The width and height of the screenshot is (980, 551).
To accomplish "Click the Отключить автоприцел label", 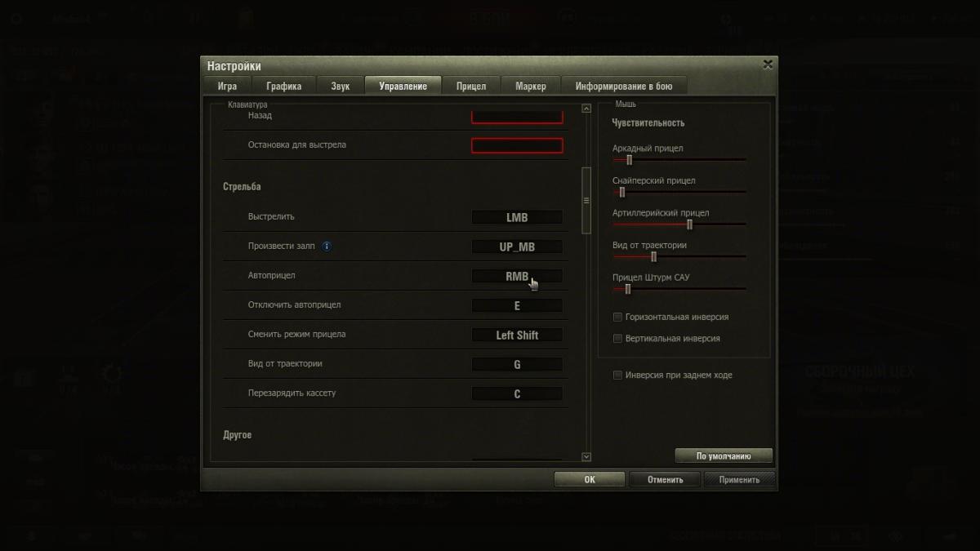I will [x=295, y=305].
